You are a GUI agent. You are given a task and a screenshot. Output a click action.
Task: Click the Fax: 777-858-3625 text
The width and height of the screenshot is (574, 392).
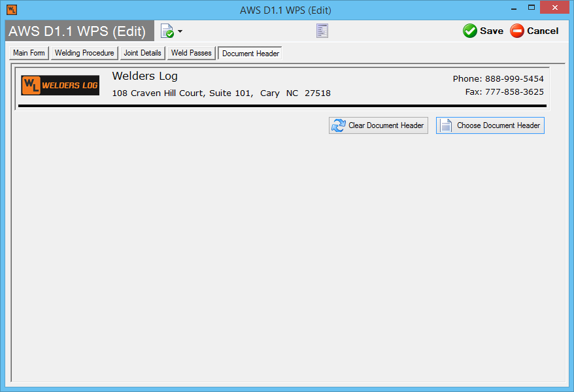point(505,91)
